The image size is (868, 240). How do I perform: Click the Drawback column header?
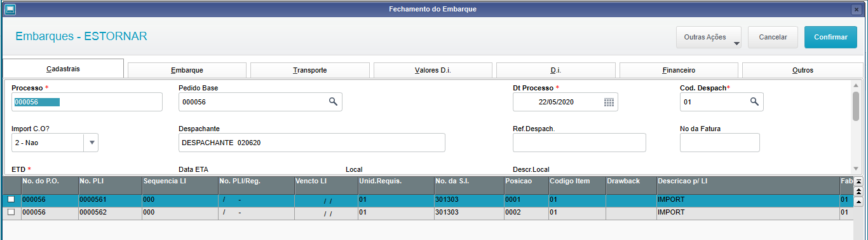tap(631, 185)
